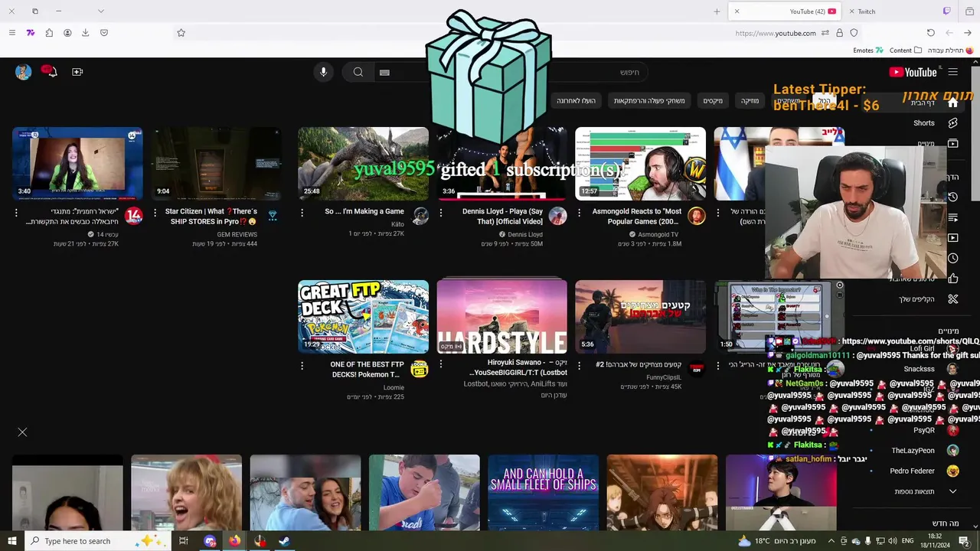980x551 pixels.
Task: Open options for Dennis Lloyd Playa video
Action: pyautogui.click(x=440, y=213)
